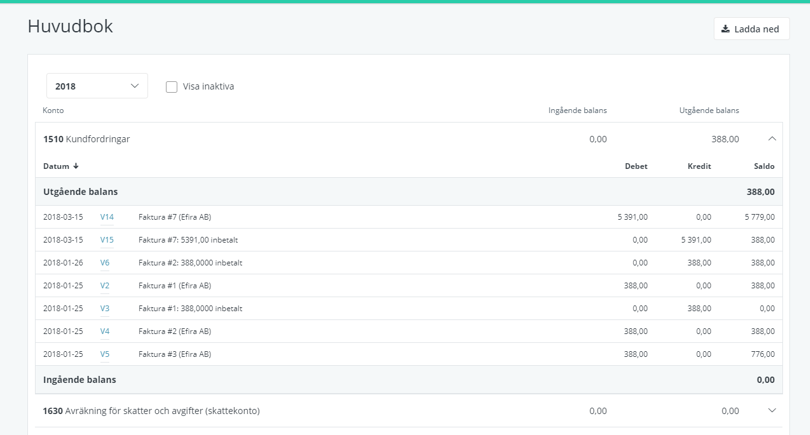Open the 2018 year dropdown
810x435 pixels.
coord(97,86)
